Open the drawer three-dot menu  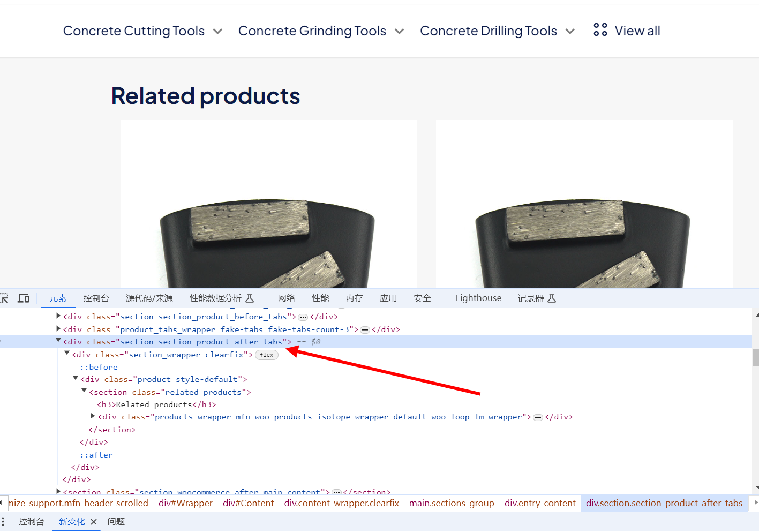[x=3, y=521]
